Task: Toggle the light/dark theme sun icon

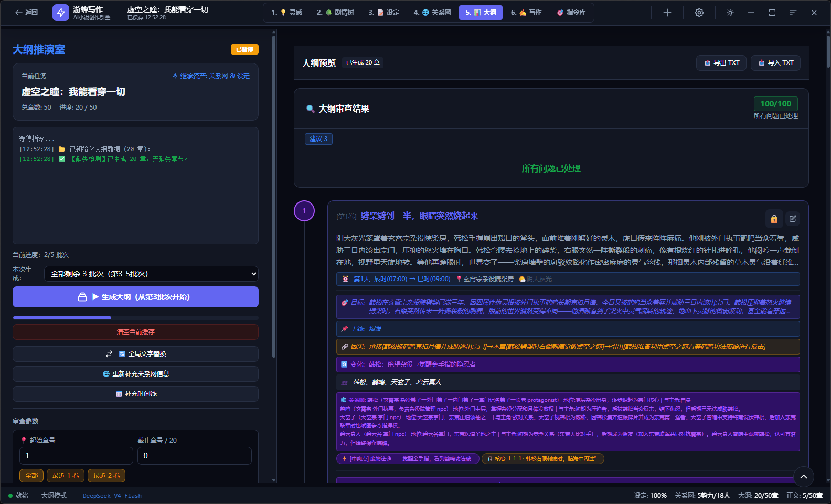Action: [x=730, y=13]
